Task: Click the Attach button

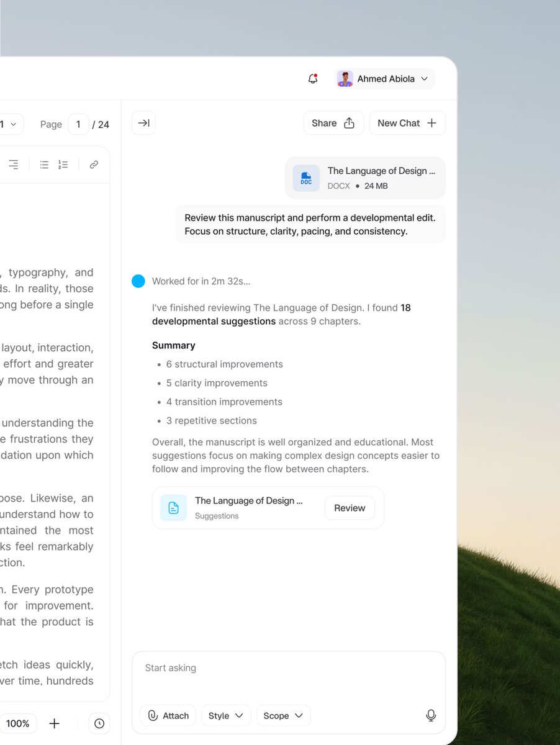Action: click(x=168, y=716)
